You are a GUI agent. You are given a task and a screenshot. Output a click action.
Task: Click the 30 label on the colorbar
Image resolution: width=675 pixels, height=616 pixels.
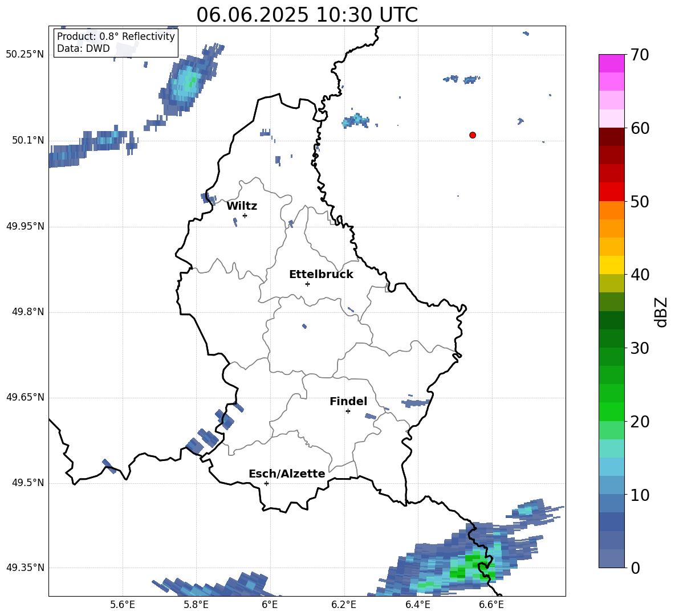pyautogui.click(x=639, y=348)
